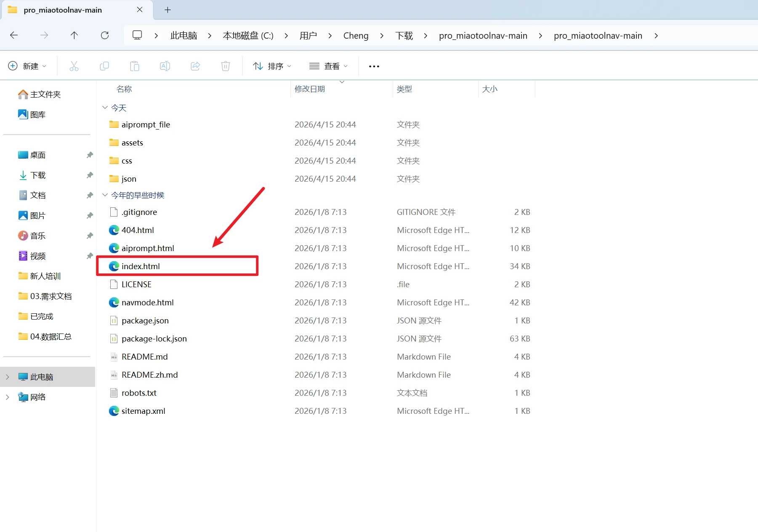The image size is (758, 532).
Task: Go up one folder level
Action: point(74,35)
